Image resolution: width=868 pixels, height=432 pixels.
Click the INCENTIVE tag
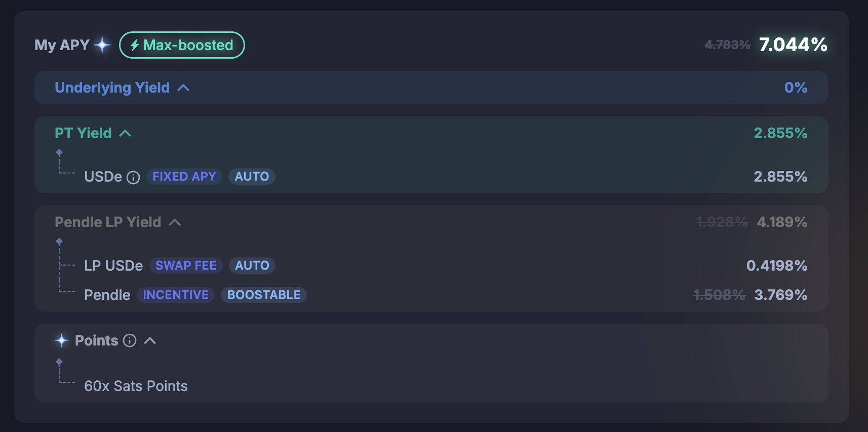(x=176, y=295)
